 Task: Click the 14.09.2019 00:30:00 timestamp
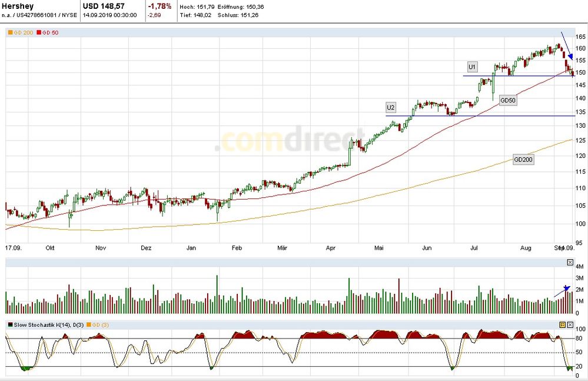coord(110,15)
